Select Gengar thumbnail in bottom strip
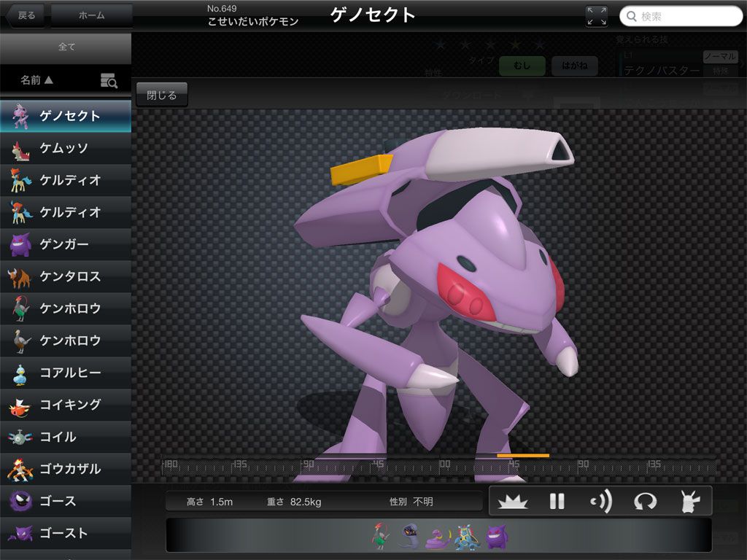Image resolution: width=747 pixels, height=560 pixels. [497, 537]
